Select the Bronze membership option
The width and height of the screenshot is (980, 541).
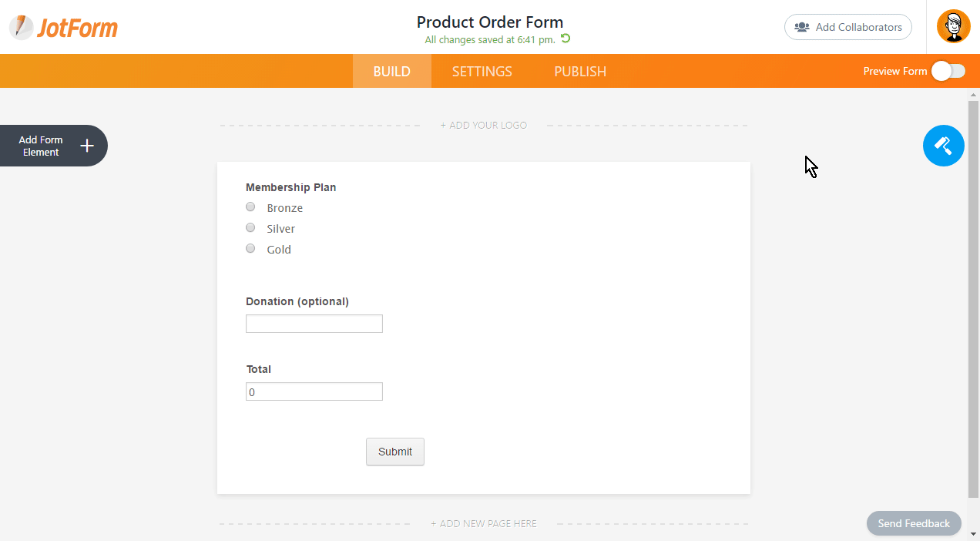(x=250, y=207)
